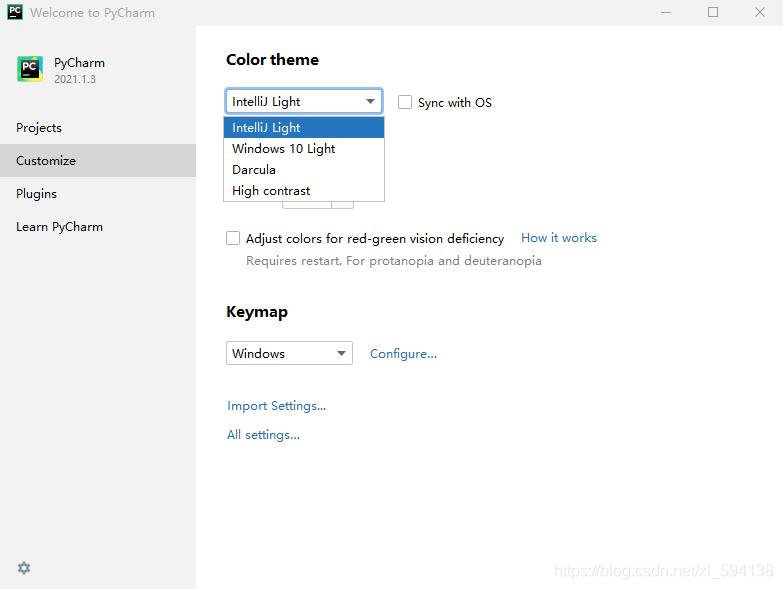The height and width of the screenshot is (589, 783).
Task: Open the Configure... keymap link
Action: [x=403, y=354]
